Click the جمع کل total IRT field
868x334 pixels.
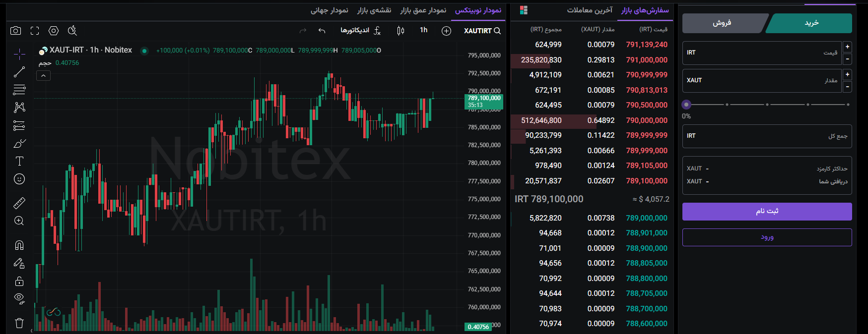tap(767, 136)
